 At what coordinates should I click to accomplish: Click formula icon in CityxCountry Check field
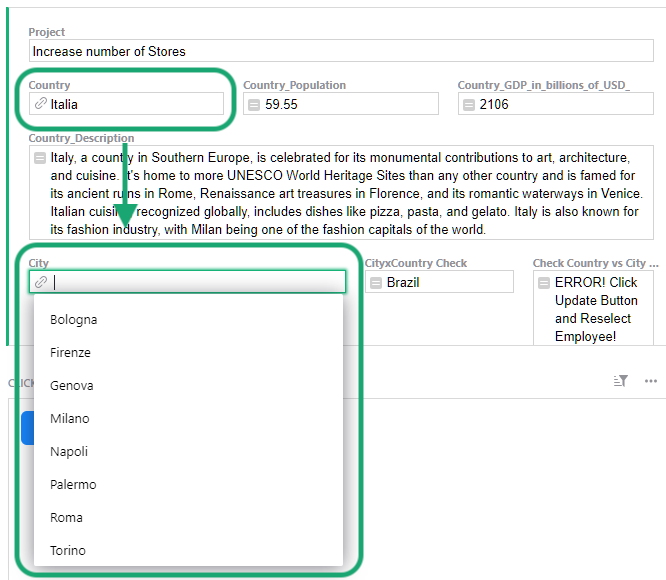click(x=375, y=283)
